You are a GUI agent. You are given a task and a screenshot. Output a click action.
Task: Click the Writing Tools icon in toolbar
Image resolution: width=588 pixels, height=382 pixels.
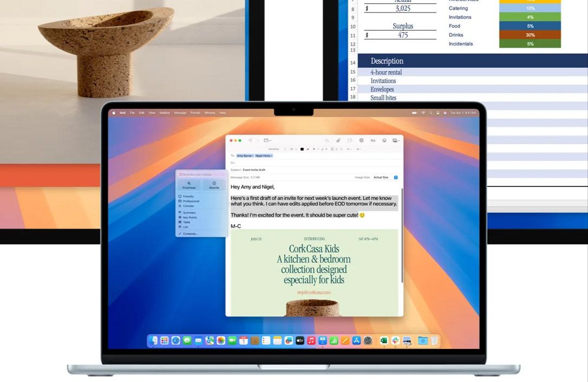[361, 140]
